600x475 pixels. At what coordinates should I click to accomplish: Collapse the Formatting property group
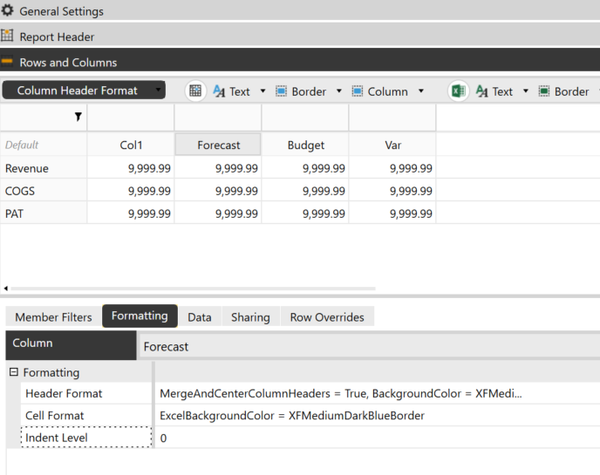(13, 373)
